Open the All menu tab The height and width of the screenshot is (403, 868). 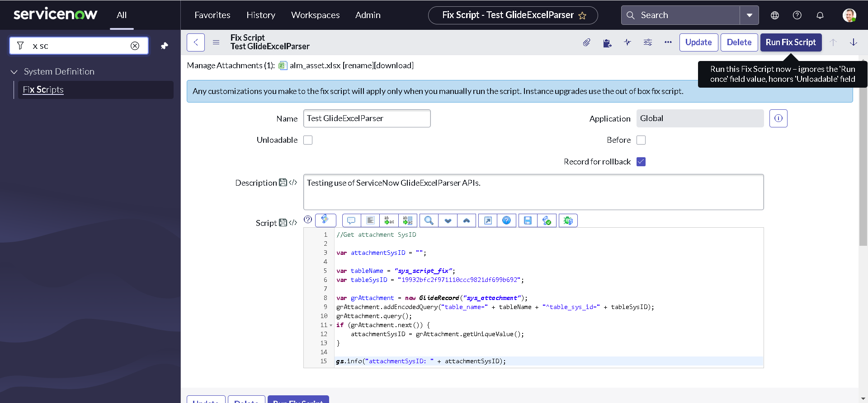[x=122, y=15]
